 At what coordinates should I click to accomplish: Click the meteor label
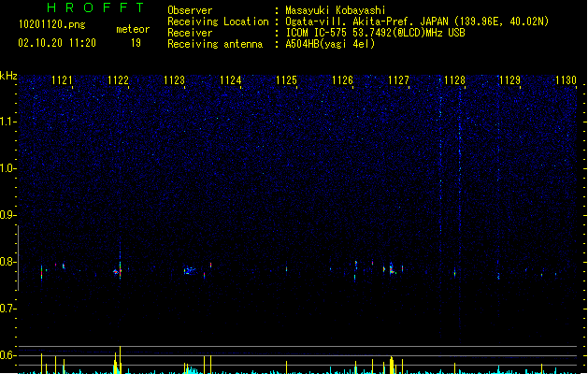point(133,29)
